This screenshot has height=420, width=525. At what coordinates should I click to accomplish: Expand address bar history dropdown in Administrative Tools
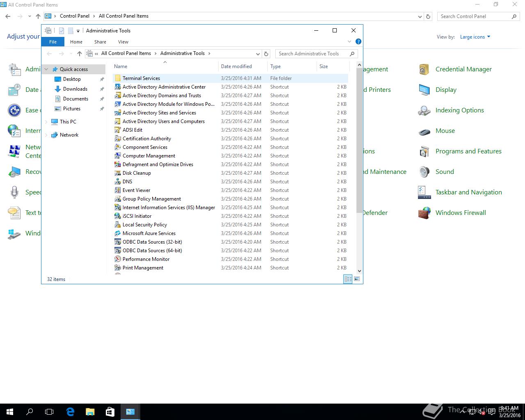pos(258,54)
